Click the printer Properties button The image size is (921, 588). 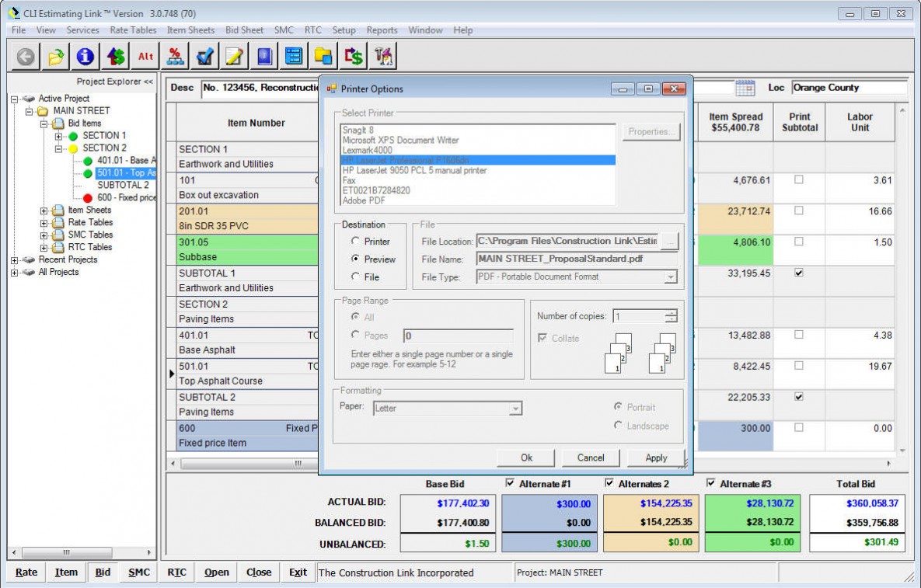tap(651, 131)
